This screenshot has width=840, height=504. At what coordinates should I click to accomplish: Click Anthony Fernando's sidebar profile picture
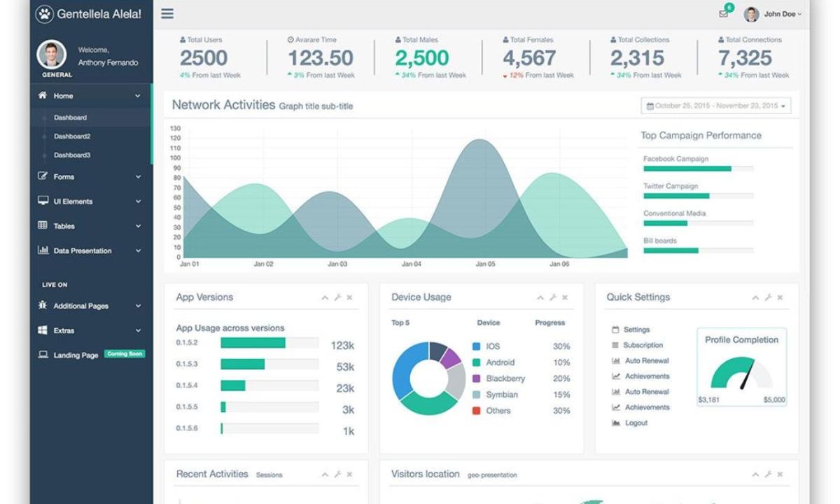[51, 55]
